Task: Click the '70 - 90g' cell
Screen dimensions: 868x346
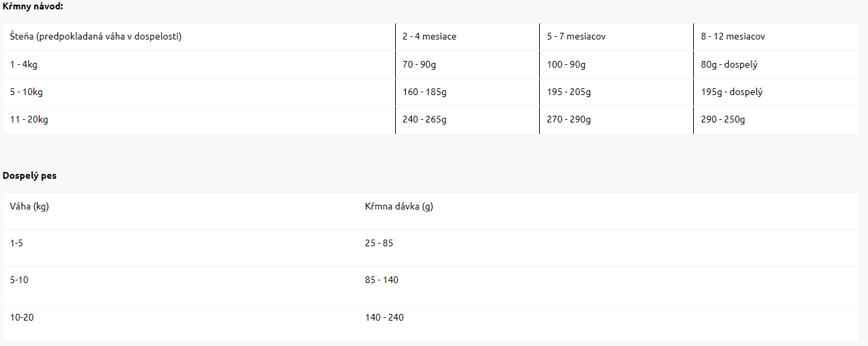Action: point(467,65)
